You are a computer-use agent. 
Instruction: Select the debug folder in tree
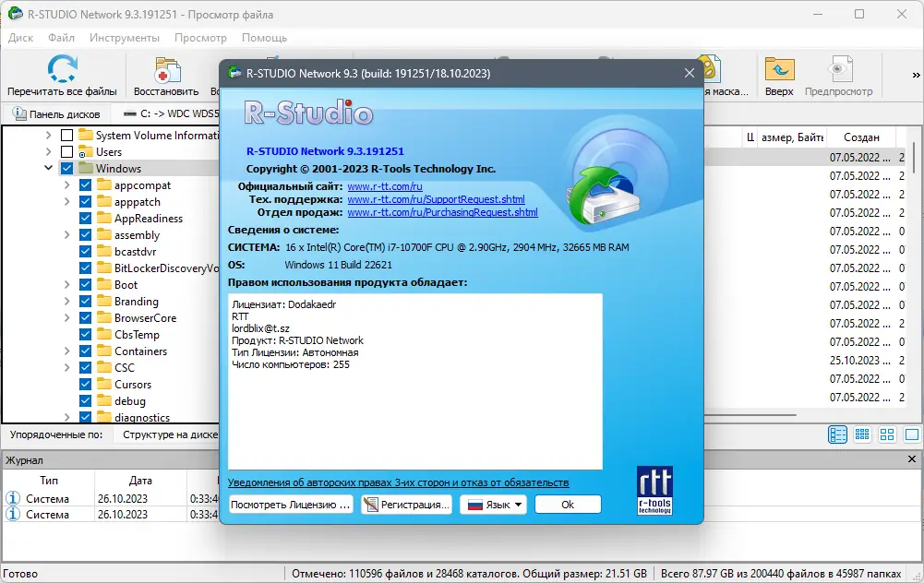pyautogui.click(x=129, y=401)
